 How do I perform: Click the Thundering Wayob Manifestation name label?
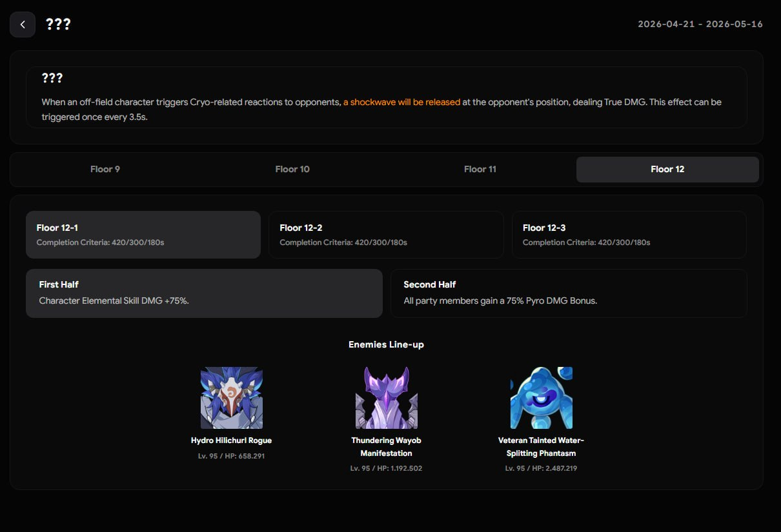386,447
